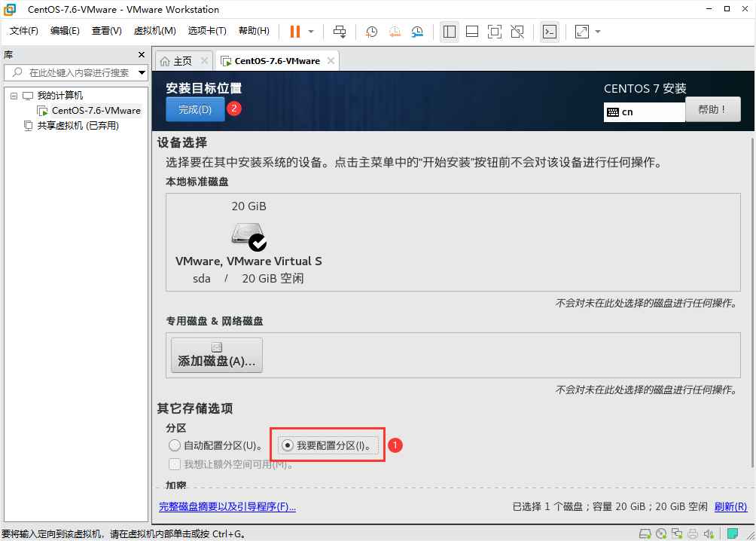756x541 pixels.
Task: Click the Unity mode icon
Action: point(517,32)
